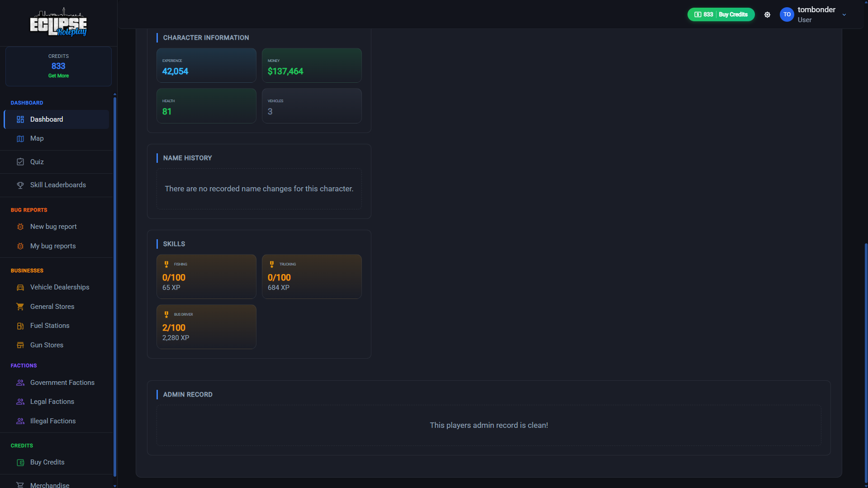868x488 pixels.
Task: Click the Dashboard grid icon
Action: [20, 119]
